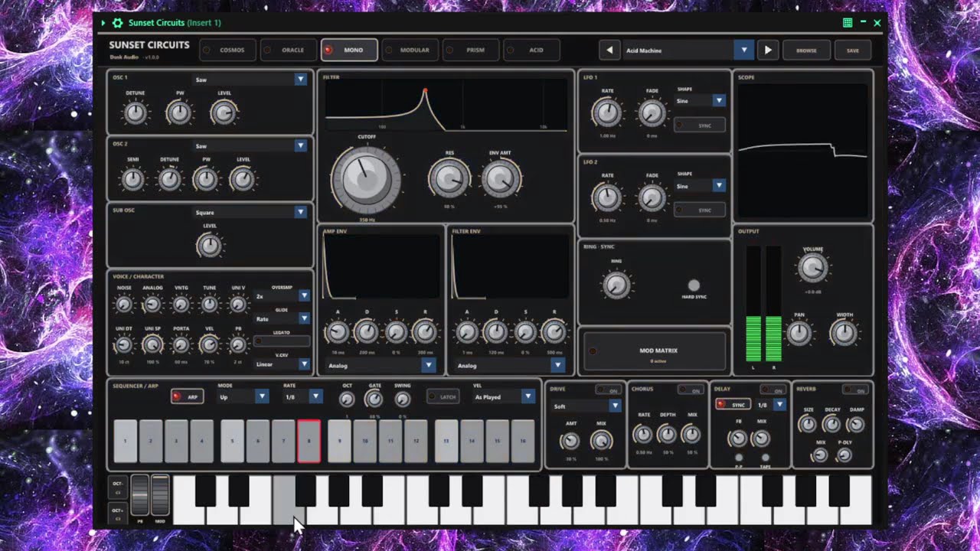The width and height of the screenshot is (980, 551).
Task: Open the SUB OSC Square waveform dropdown
Action: (250, 213)
